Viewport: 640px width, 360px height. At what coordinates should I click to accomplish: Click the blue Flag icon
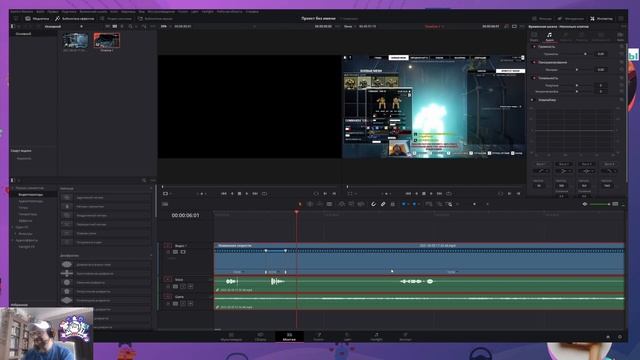pos(404,204)
